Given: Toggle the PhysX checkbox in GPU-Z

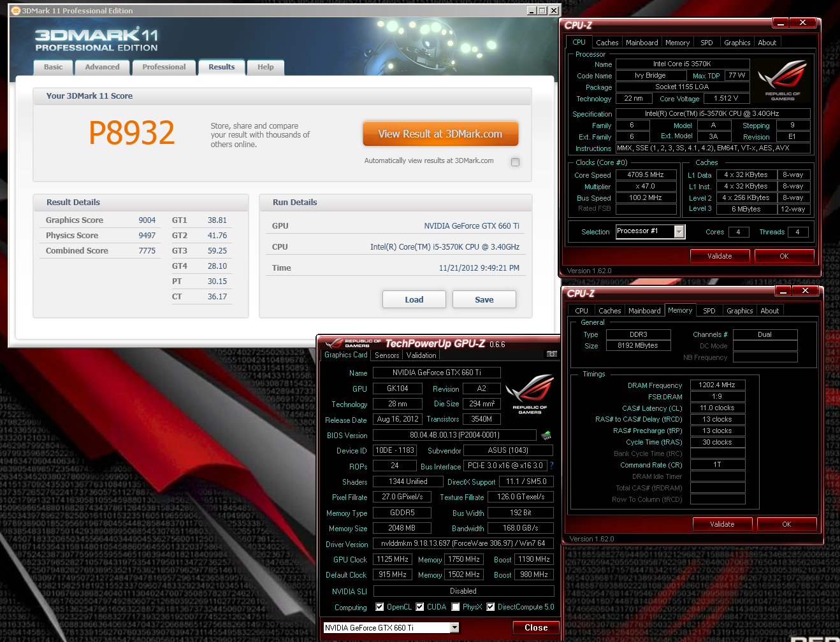Looking at the screenshot, I should click(456, 607).
